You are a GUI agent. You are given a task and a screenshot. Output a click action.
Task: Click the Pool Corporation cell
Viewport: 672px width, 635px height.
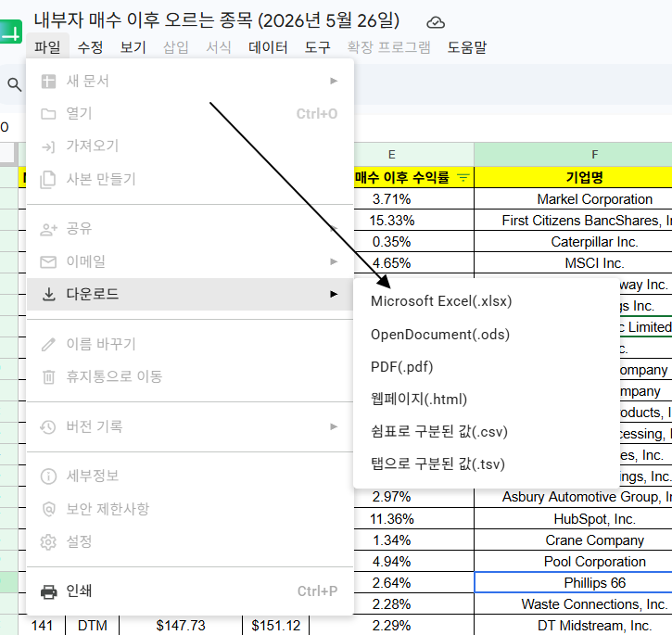(x=574, y=562)
